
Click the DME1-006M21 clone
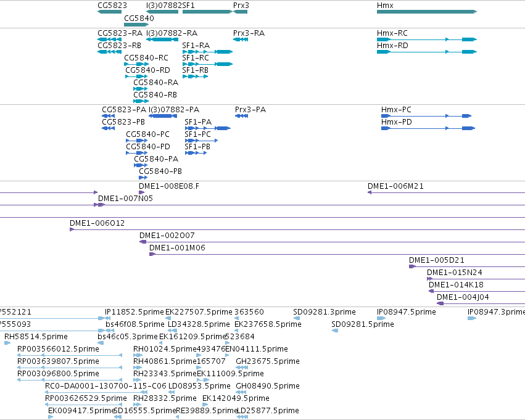(446, 192)
